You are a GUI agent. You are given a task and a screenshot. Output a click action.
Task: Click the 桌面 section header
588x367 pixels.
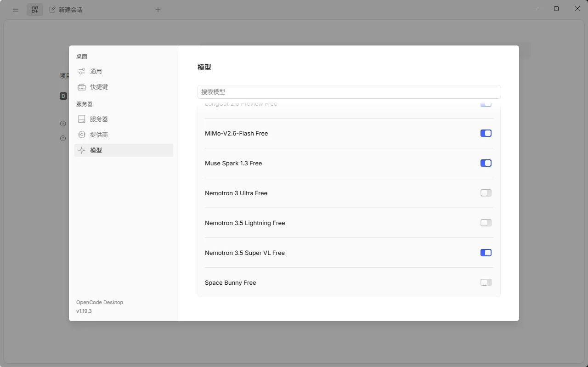[x=82, y=56]
